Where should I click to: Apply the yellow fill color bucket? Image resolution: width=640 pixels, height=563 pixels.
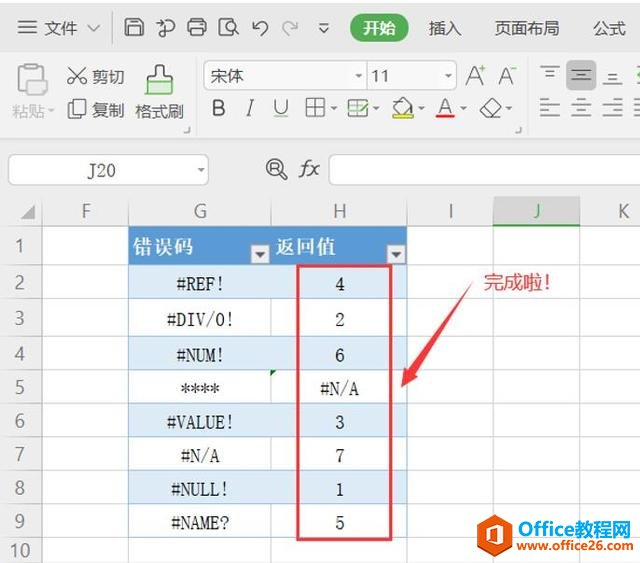403,108
